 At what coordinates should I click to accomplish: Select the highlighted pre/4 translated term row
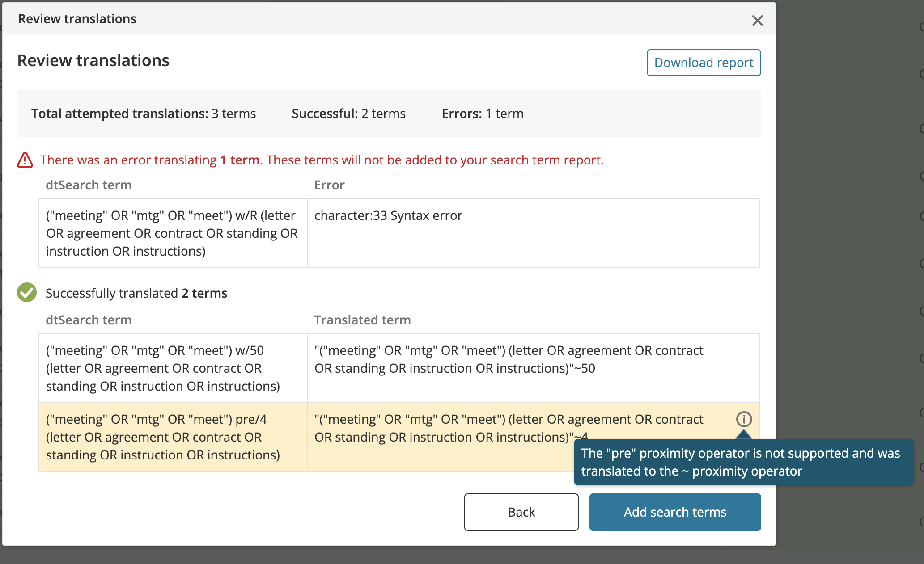(x=447, y=428)
